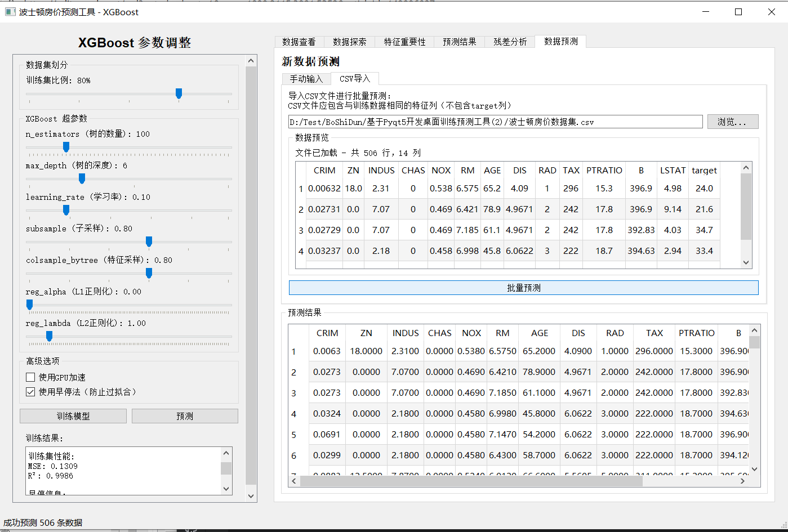Image resolution: width=788 pixels, height=532 pixels.
Task: Switch to the 数据探索 tab
Action: 349,42
